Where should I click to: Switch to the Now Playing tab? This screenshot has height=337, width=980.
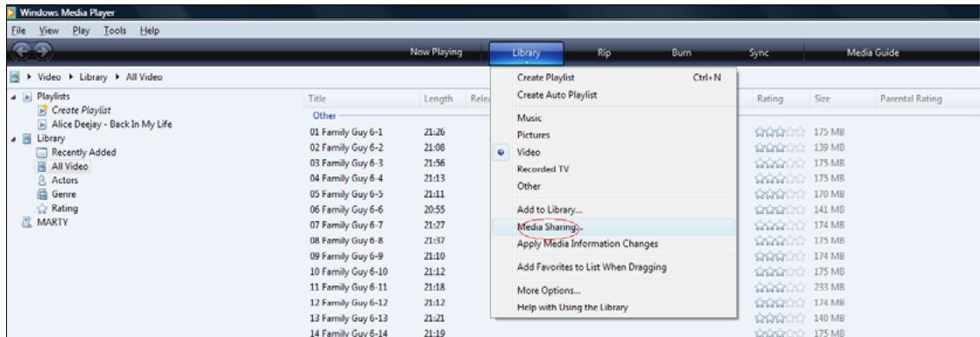pyautogui.click(x=436, y=53)
